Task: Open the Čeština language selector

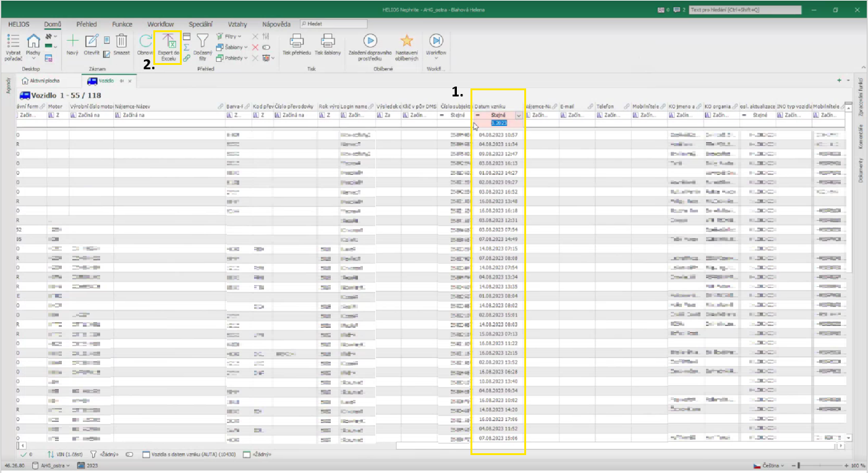Action: 768,465
